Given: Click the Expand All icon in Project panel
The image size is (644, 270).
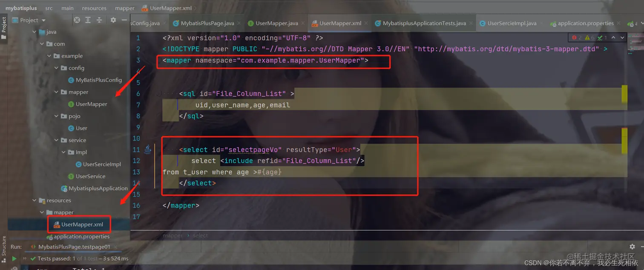Looking at the screenshot, I should tap(88, 20).
